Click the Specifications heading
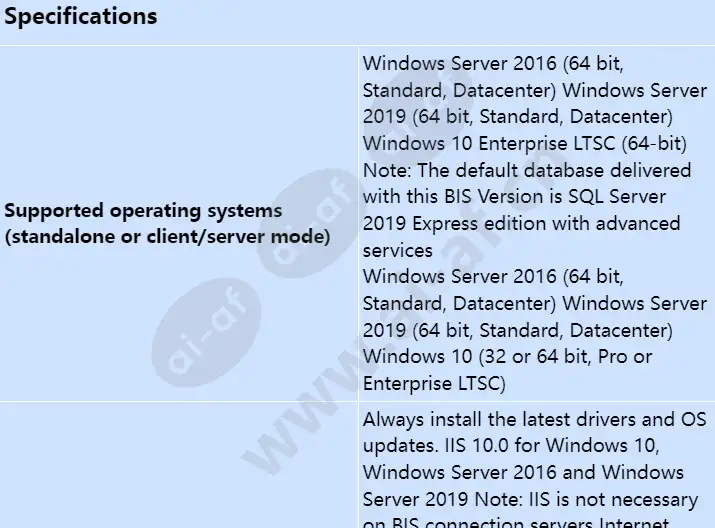The height and width of the screenshot is (528, 715). tap(81, 16)
